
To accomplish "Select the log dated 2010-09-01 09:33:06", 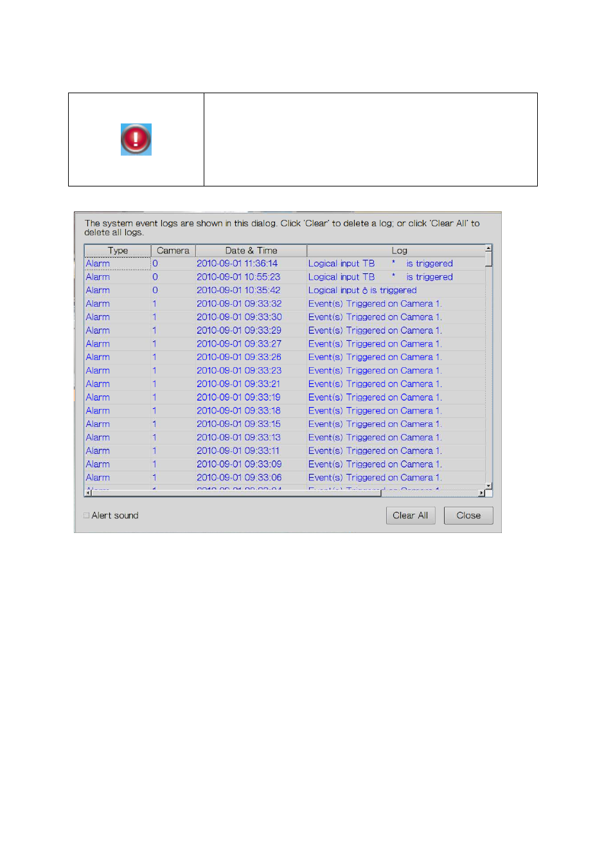I will (285, 478).
